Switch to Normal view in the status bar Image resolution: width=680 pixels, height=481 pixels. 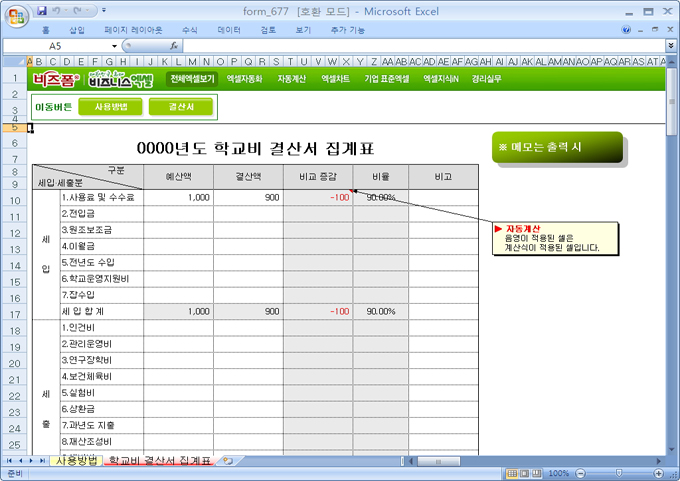512,473
